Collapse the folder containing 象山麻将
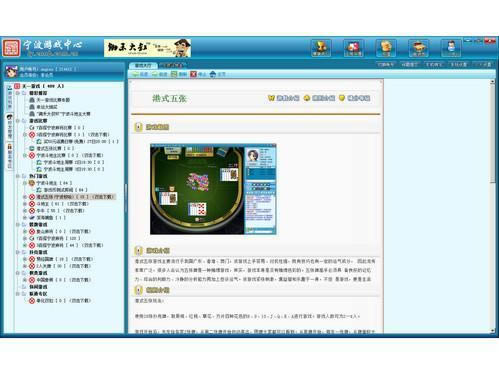This screenshot has width=499, height=375. [18, 225]
